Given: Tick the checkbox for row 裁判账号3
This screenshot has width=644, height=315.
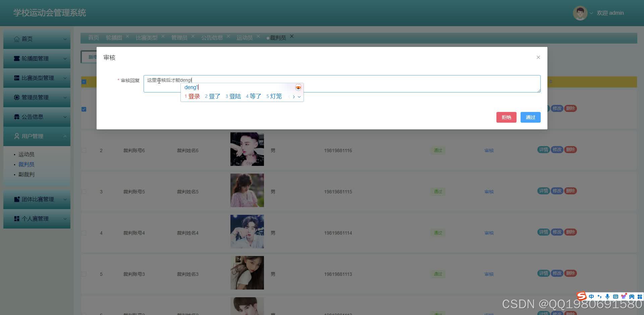Looking at the screenshot, I should pyautogui.click(x=84, y=274).
